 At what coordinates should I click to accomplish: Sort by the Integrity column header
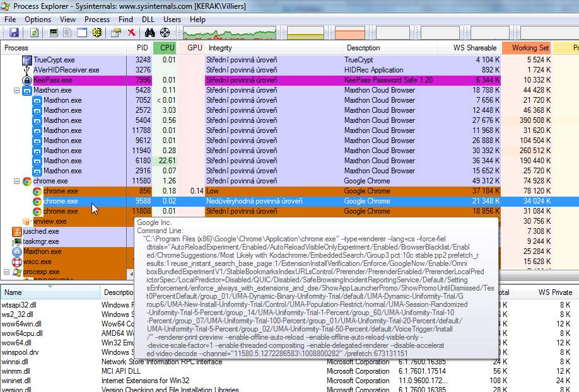click(274, 48)
